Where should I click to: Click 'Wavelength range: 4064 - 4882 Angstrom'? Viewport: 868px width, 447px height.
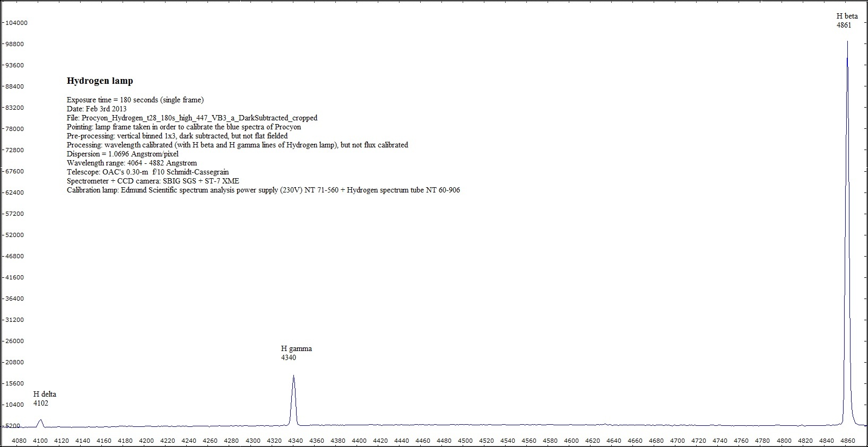click(x=132, y=163)
